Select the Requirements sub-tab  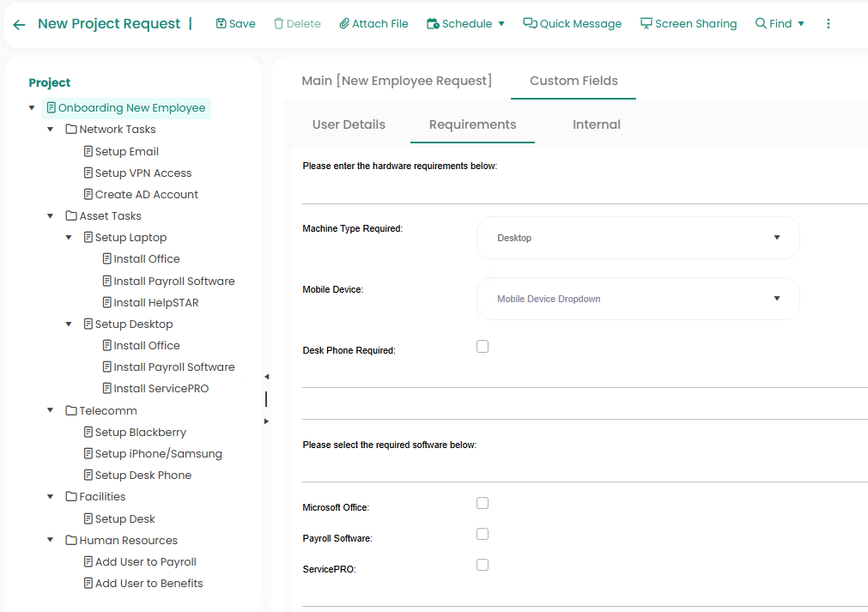pyautogui.click(x=472, y=124)
